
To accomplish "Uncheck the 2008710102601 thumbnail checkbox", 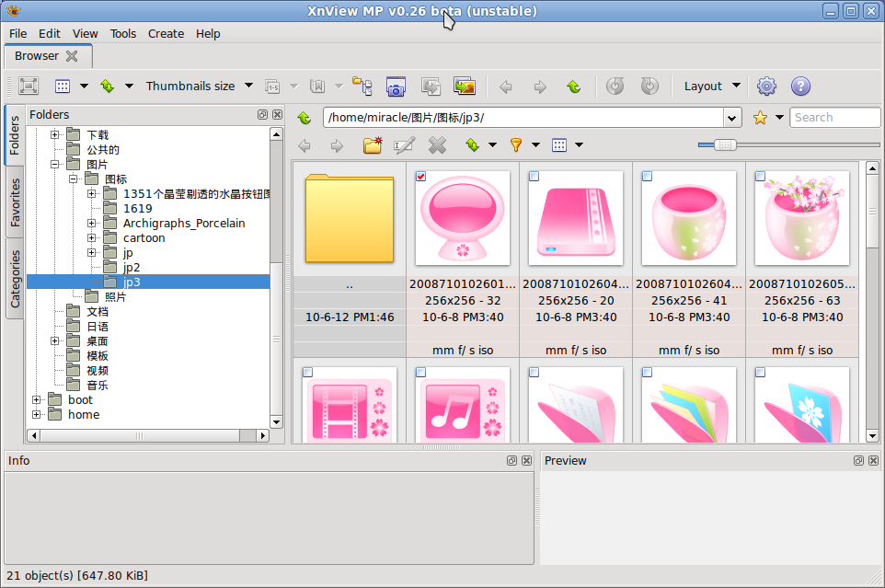I will pyautogui.click(x=420, y=177).
